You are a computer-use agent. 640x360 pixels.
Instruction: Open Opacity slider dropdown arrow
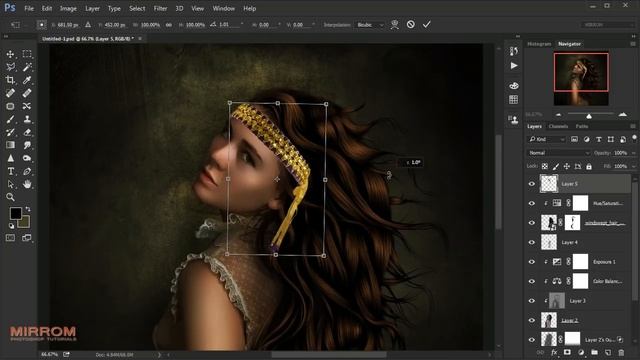(x=633, y=153)
